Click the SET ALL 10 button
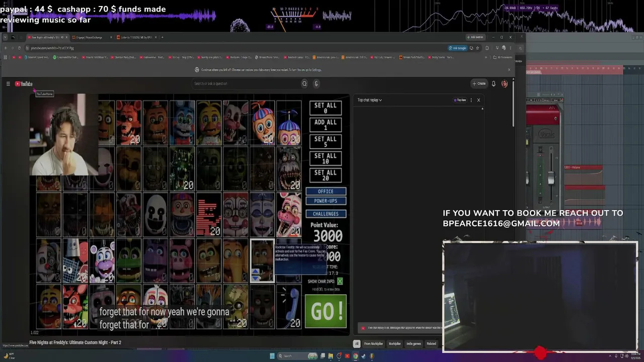 [326, 158]
